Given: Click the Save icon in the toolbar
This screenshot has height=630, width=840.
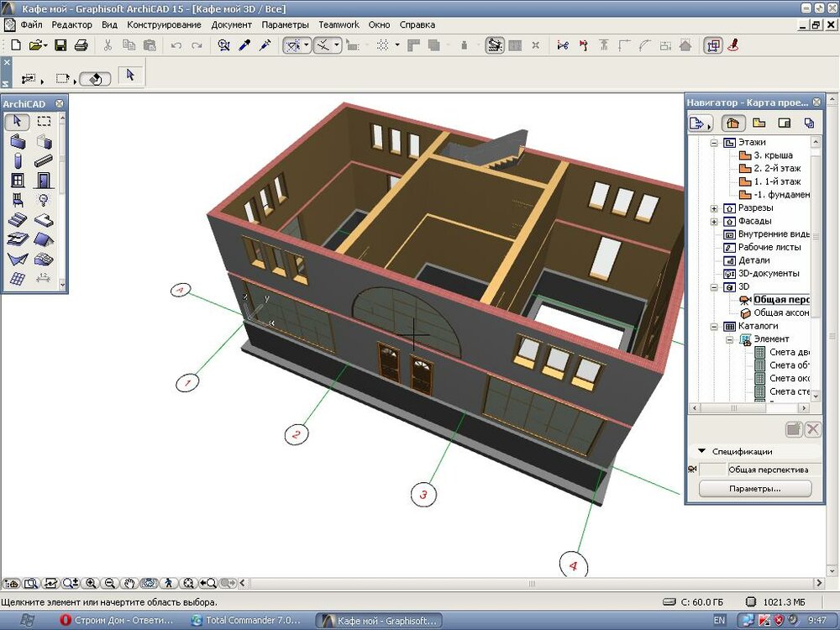Looking at the screenshot, I should click(60, 45).
